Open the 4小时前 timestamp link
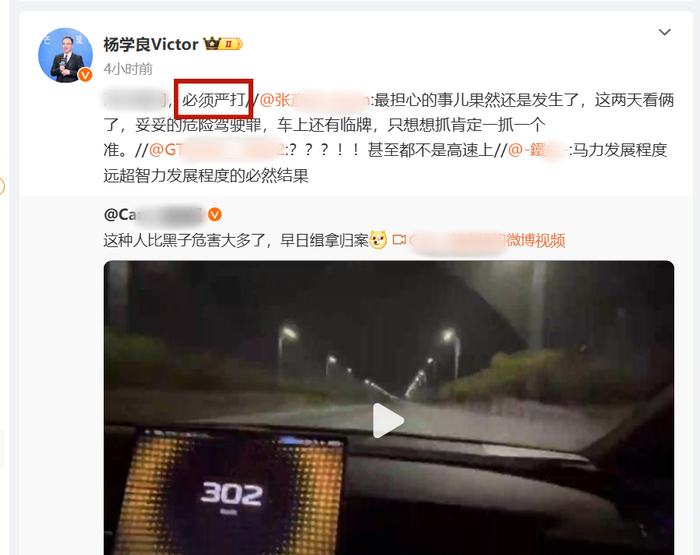Screen dimensions: 700x555 pos(128,69)
